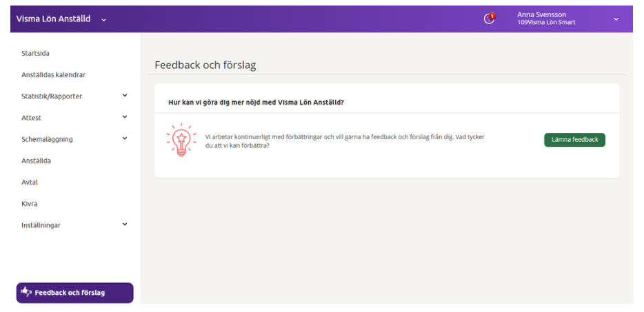Open the Avtal page
The image size is (644, 312).
coord(30,183)
